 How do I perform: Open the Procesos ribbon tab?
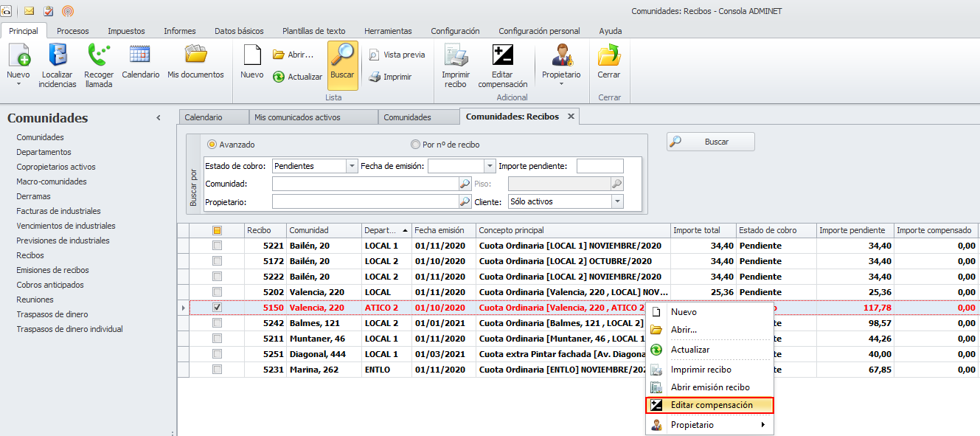pos(73,31)
